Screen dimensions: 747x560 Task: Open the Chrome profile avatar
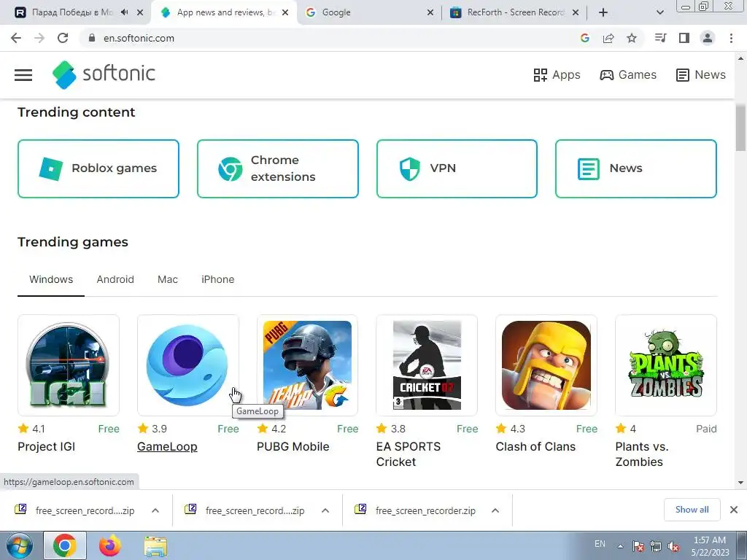[708, 38]
